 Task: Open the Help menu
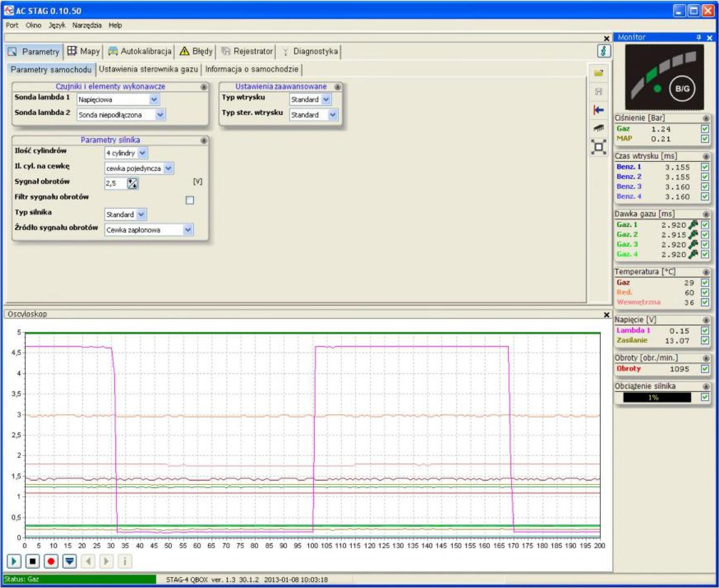click(x=115, y=25)
